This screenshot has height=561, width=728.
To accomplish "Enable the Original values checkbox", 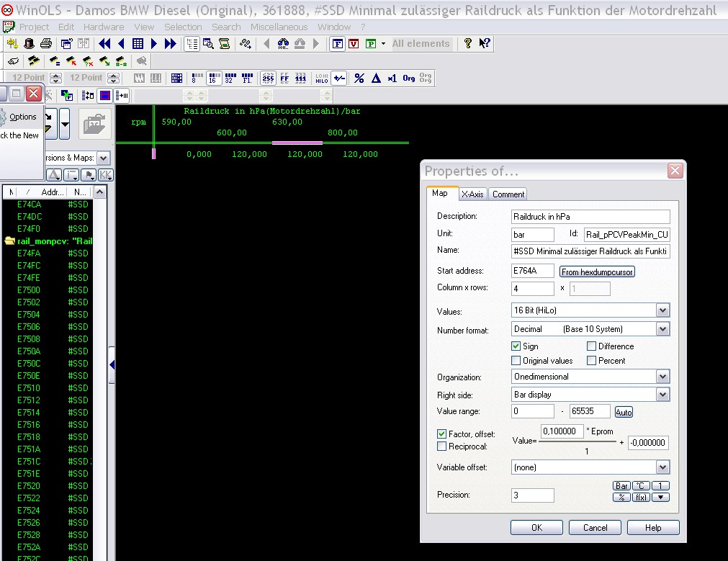I will pyautogui.click(x=516, y=360).
